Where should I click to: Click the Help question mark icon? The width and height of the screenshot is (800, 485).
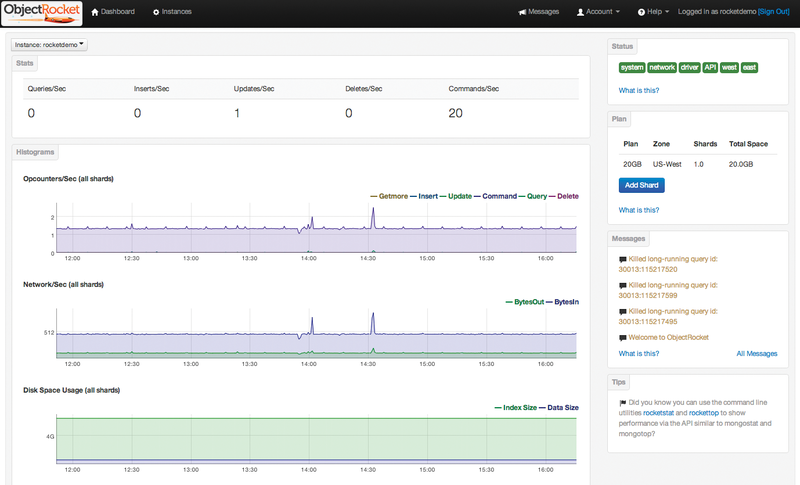tap(640, 12)
